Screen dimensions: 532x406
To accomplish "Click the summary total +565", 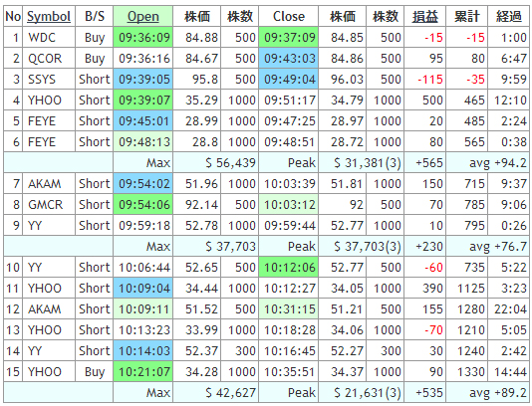I will [x=429, y=162].
